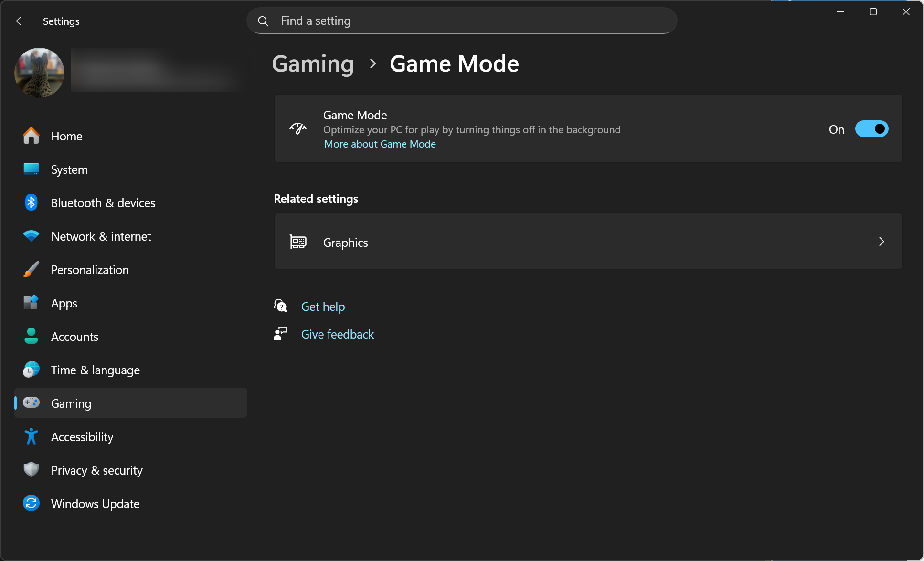The image size is (924, 561).
Task: Click the Give feedback link
Action: pyautogui.click(x=337, y=334)
